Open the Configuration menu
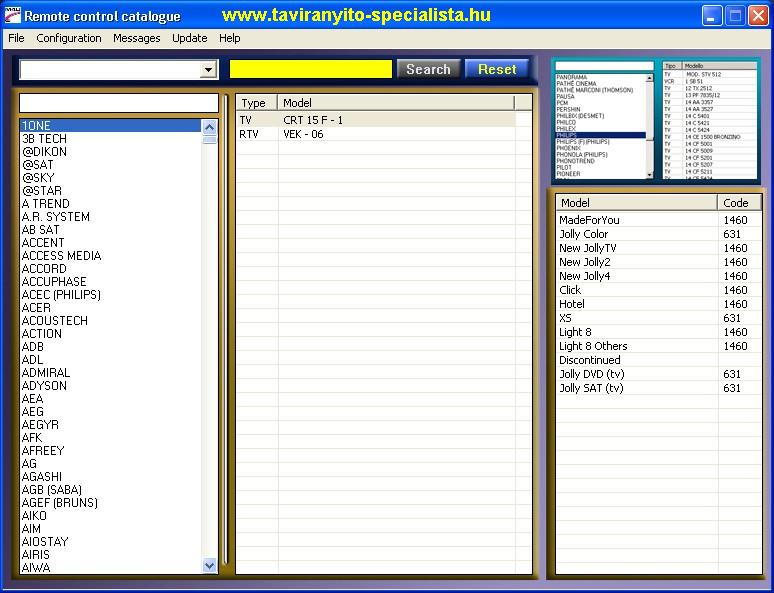This screenshot has width=774, height=593. point(69,38)
